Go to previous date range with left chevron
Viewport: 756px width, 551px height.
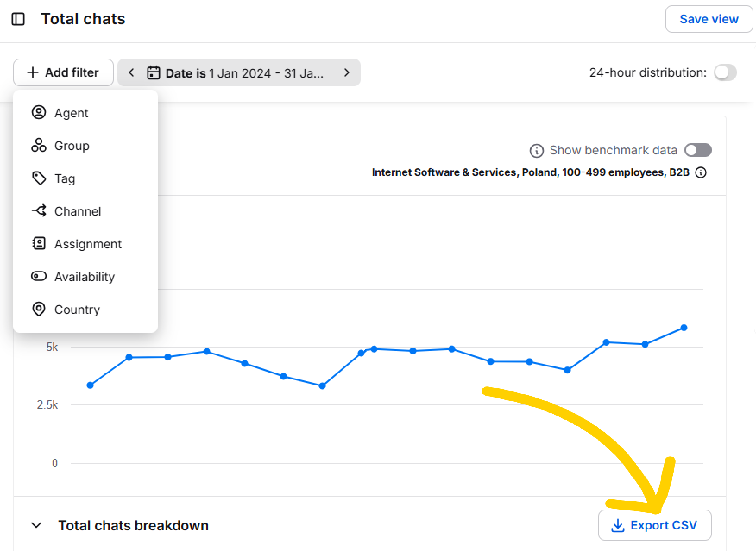click(132, 72)
